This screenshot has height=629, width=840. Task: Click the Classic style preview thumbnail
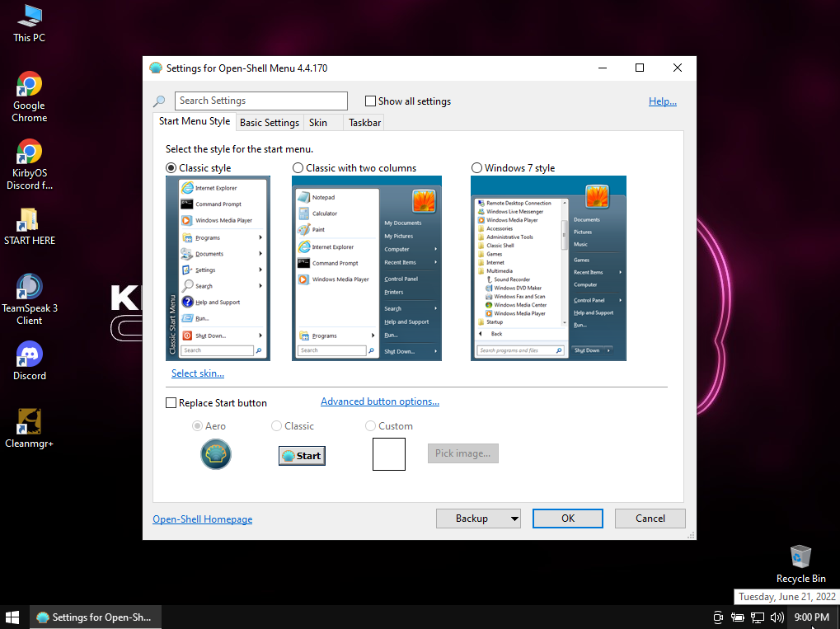click(x=218, y=269)
